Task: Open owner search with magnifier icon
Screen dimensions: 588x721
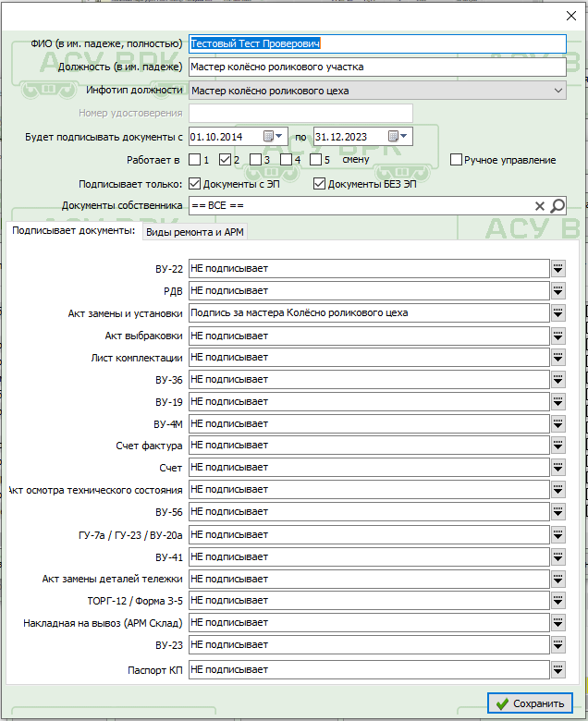Action: coord(557,205)
